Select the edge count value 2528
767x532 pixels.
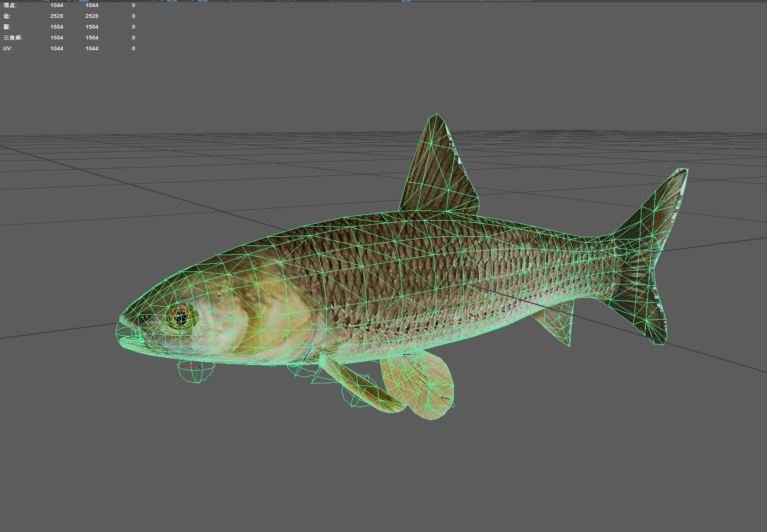[57, 16]
